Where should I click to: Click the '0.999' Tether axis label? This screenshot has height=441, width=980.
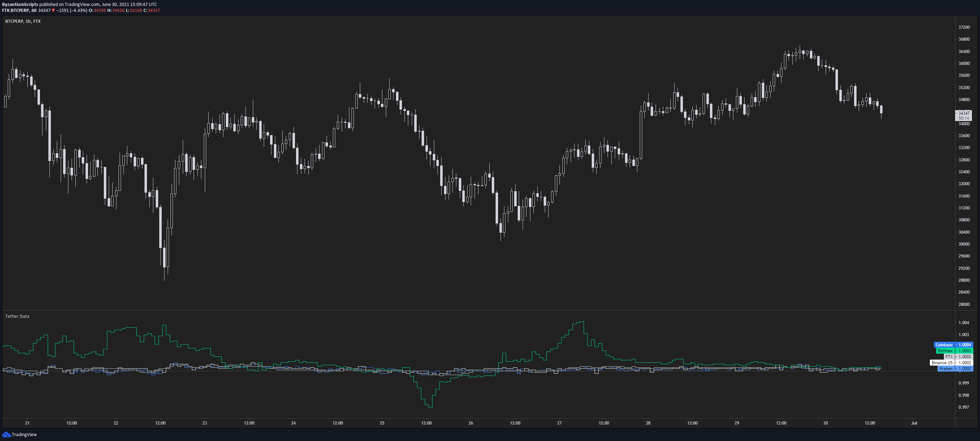[964, 383]
